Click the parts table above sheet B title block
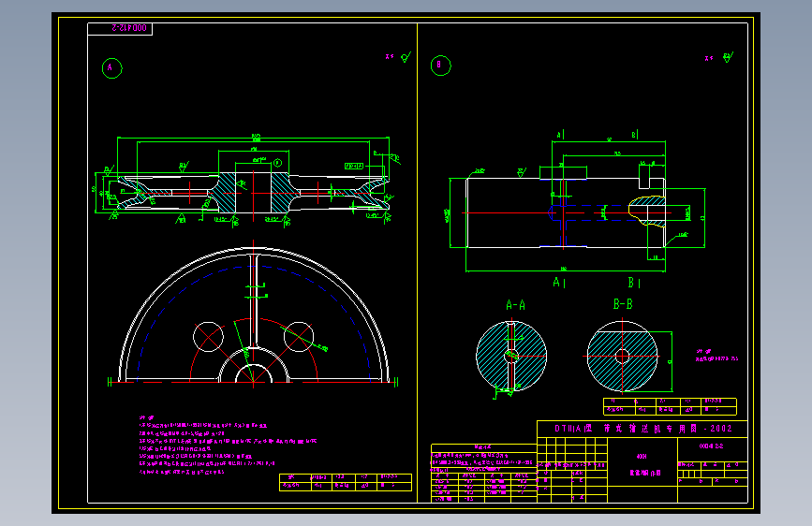Screen dimensions: 812x526 click(x=670, y=406)
